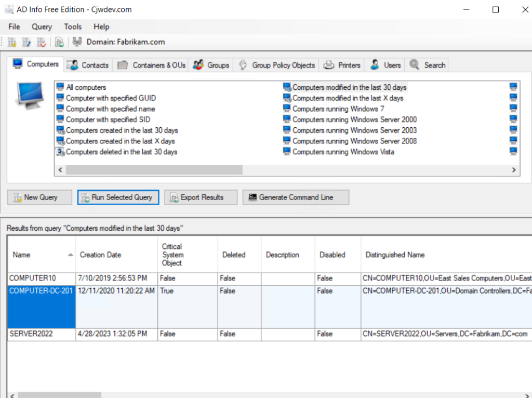
Task: Select 'Computers modified in the last 30 days'
Action: coord(345,87)
